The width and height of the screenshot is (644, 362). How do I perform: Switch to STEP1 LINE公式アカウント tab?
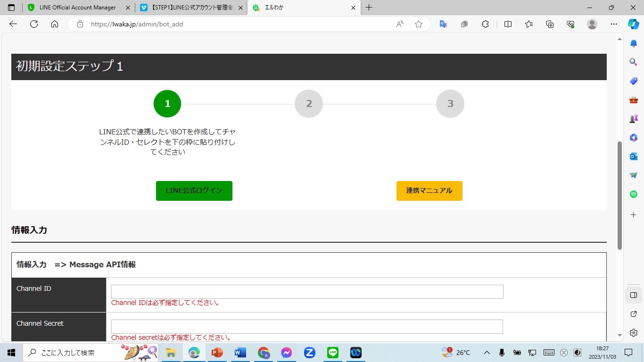192,8
